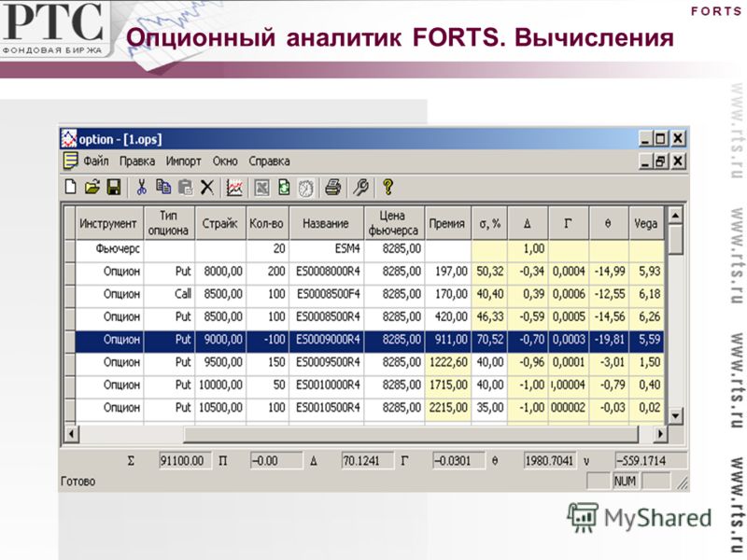The width and height of the screenshot is (747, 560).
Task: Select the ESM4 name cell
Action: 326,248
